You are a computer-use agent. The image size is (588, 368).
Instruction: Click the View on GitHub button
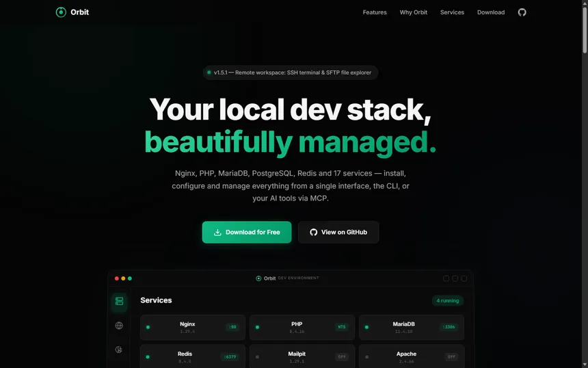tap(338, 232)
